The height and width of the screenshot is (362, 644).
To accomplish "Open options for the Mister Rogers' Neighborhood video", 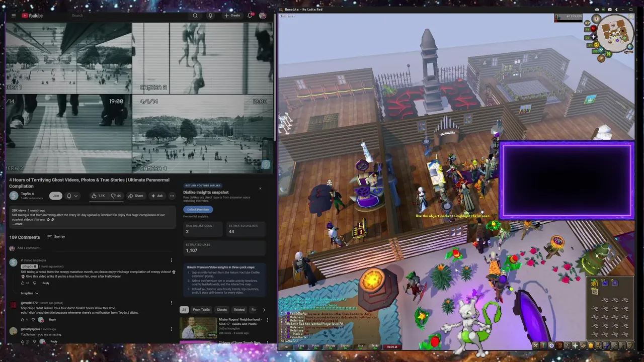I will point(267,320).
